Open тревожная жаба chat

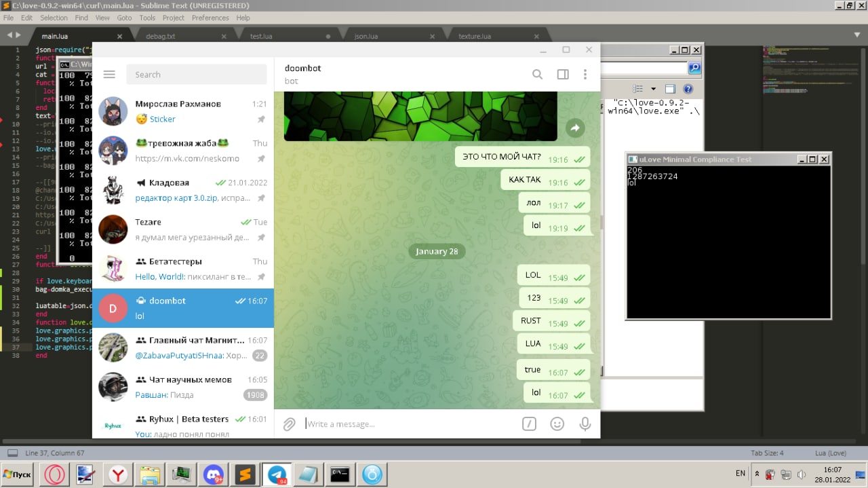[183, 151]
